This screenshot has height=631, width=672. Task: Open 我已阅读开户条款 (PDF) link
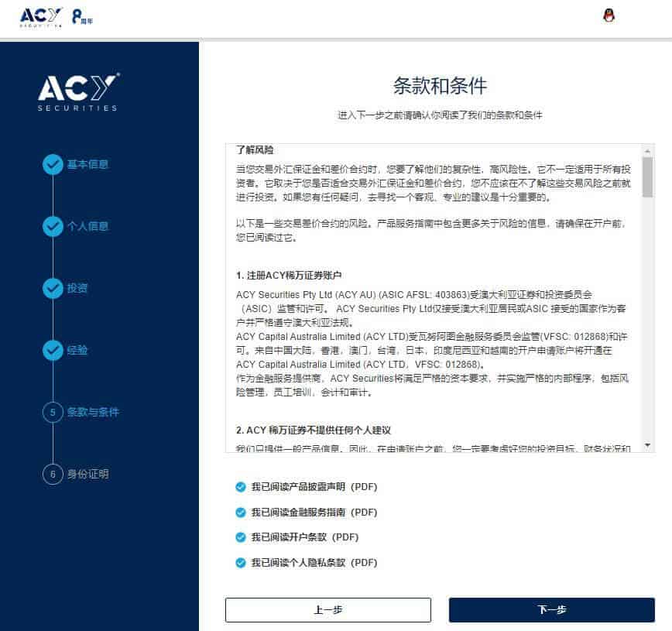(x=305, y=537)
